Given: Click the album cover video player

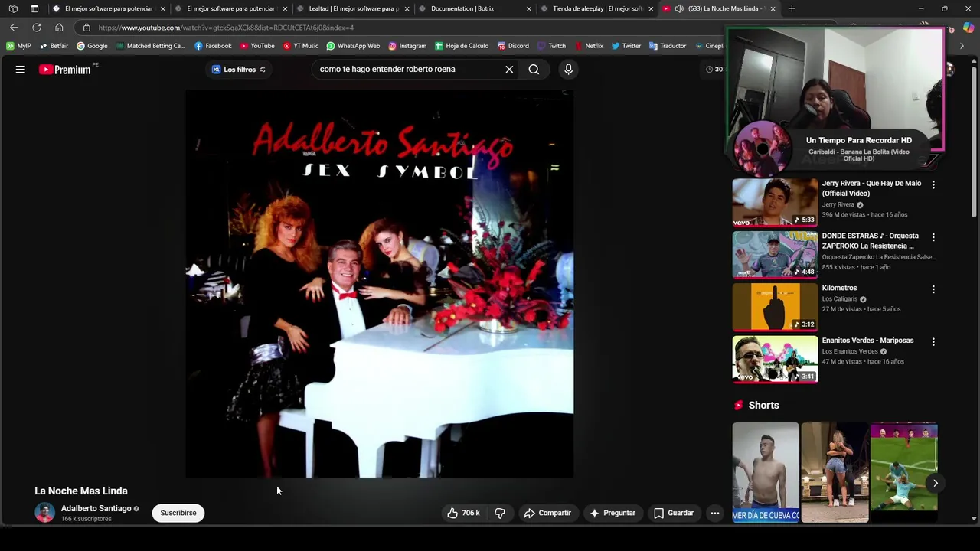Looking at the screenshot, I should [x=380, y=283].
